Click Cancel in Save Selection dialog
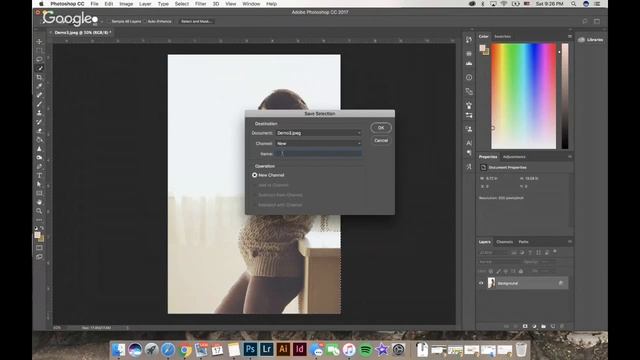 coord(381,140)
